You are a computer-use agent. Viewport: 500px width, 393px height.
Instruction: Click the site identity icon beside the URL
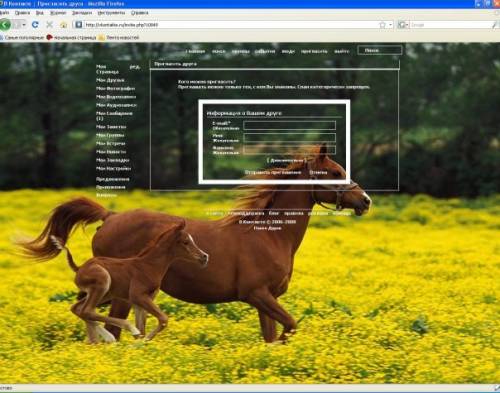tap(79, 25)
